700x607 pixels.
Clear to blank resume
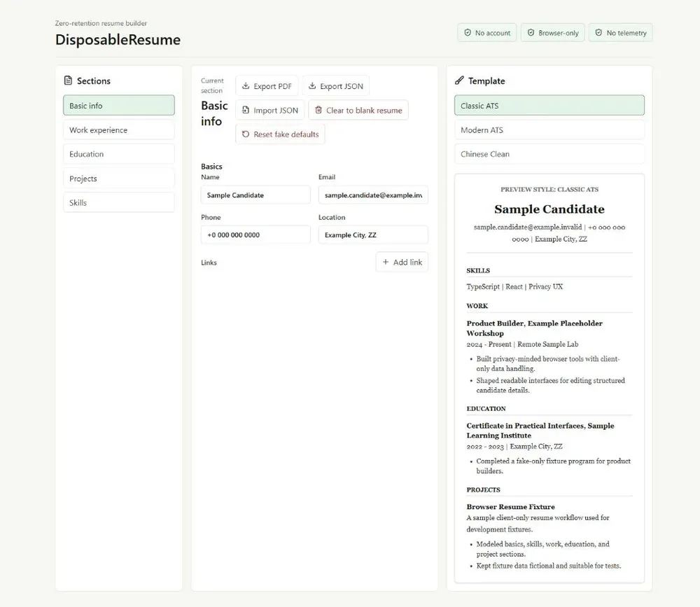(358, 110)
